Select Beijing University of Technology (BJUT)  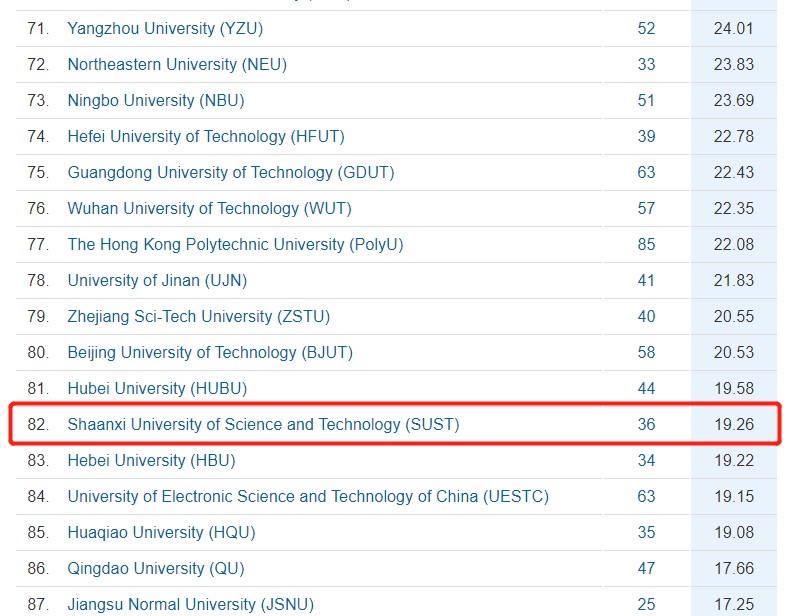click(210, 352)
